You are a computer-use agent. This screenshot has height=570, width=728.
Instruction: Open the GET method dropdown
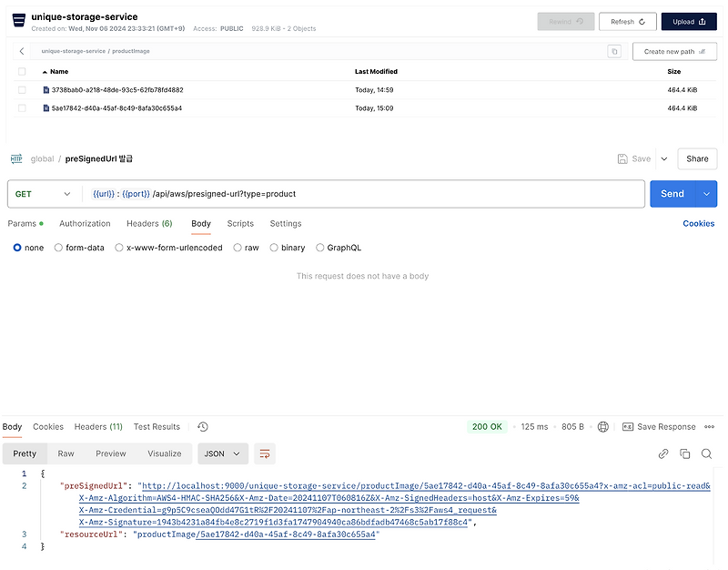pos(43,194)
